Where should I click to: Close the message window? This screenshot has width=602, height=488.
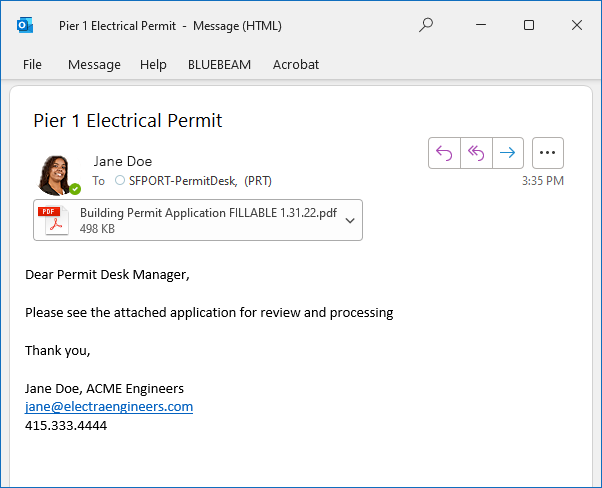pos(577,25)
